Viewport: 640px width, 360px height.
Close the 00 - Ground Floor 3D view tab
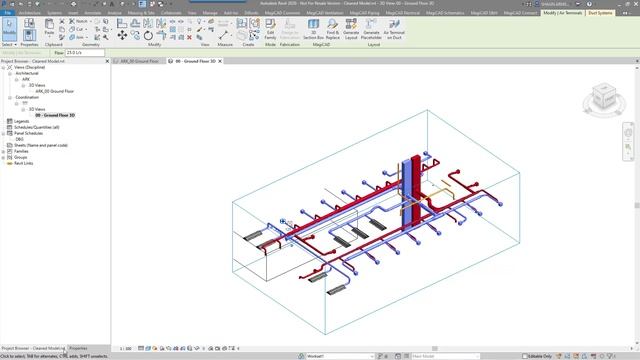click(220, 61)
